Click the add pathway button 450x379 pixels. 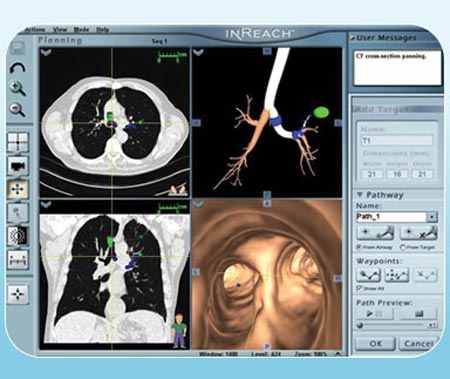[x=376, y=233]
